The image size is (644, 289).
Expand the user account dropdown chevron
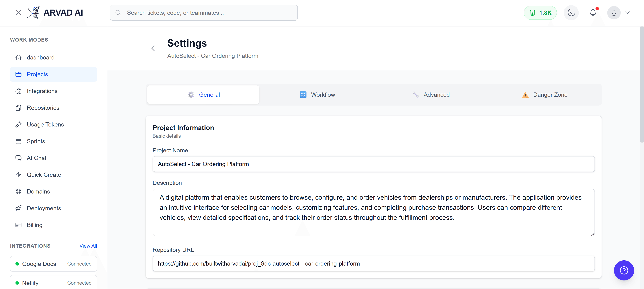[627, 13]
